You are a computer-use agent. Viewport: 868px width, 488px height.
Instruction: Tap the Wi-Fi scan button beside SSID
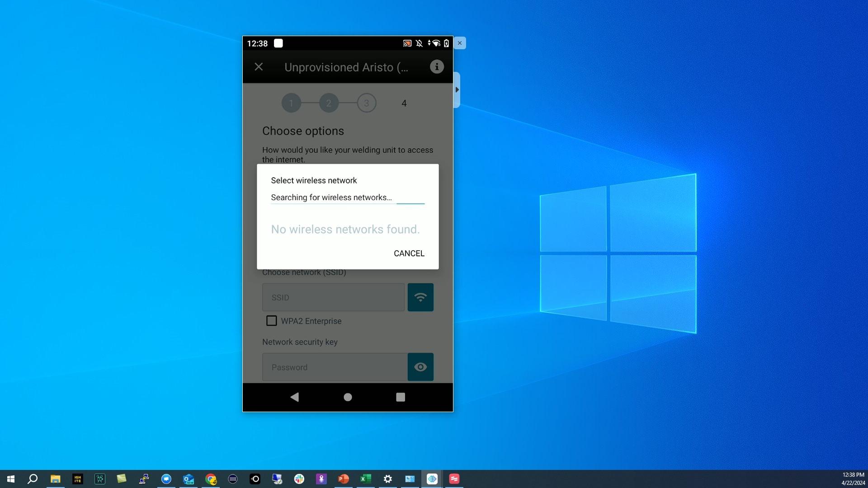click(420, 297)
